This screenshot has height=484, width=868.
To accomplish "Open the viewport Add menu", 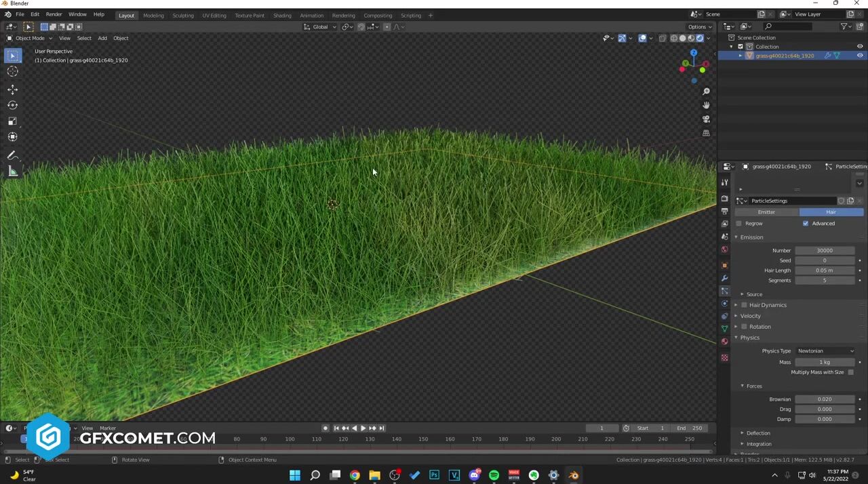I will coord(102,38).
